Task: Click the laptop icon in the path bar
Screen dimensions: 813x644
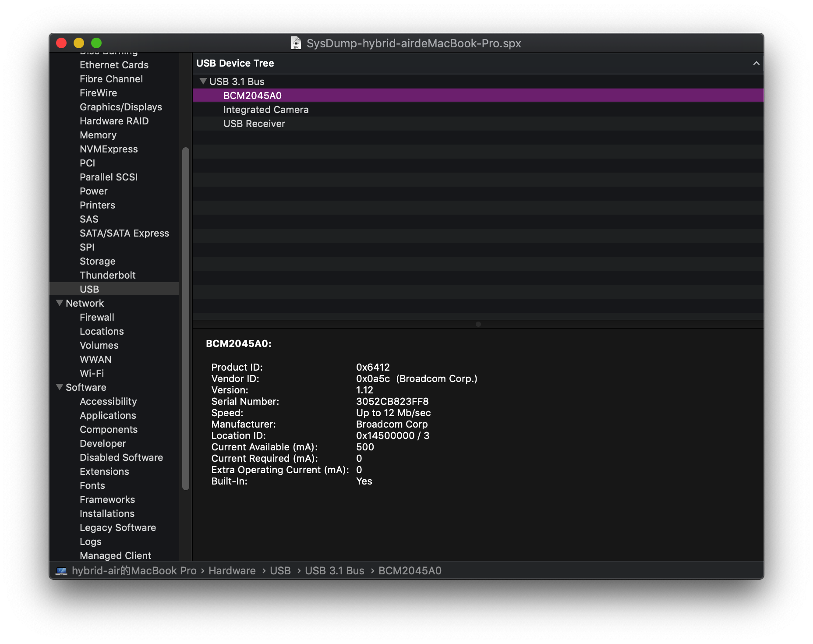Action: [61, 570]
